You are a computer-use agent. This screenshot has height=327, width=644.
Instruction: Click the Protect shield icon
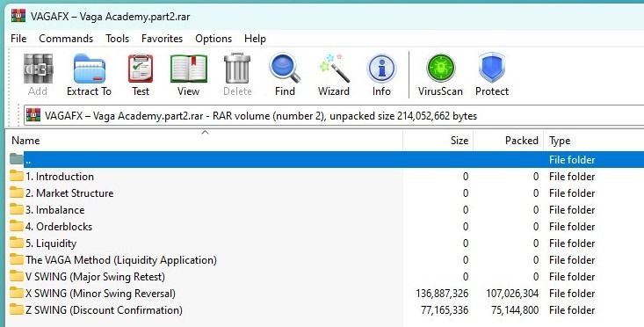492,69
